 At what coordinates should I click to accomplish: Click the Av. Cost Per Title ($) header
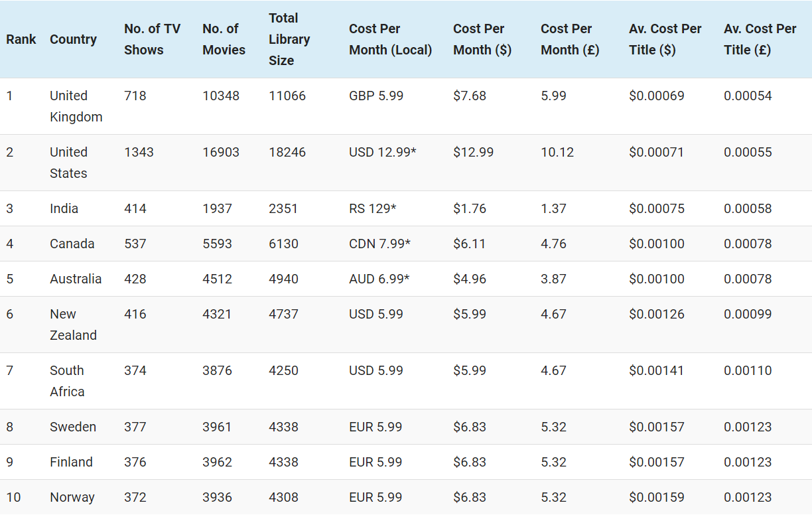[x=665, y=39]
